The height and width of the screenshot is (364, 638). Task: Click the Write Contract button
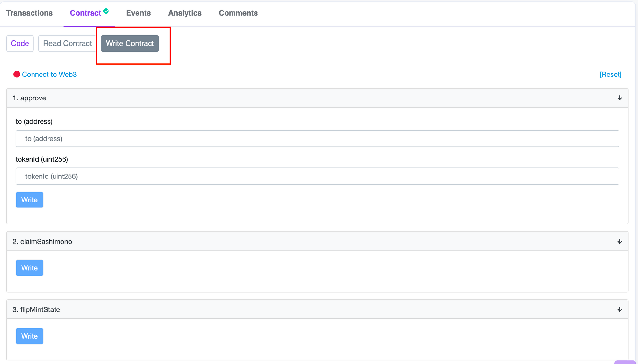[x=130, y=43]
